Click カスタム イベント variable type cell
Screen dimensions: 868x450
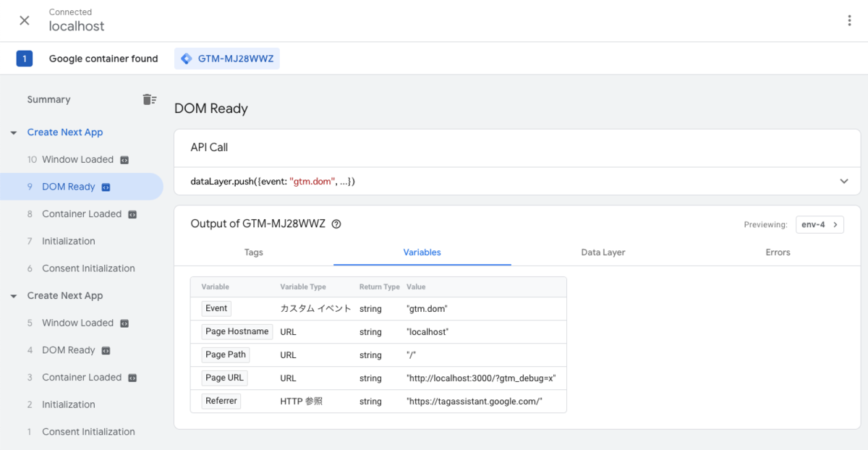(x=315, y=309)
